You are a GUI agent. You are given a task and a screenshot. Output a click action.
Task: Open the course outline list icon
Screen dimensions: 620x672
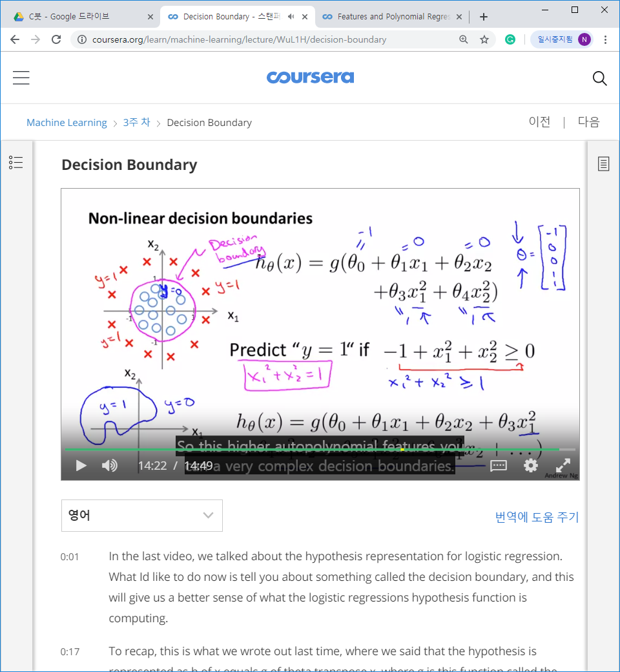[x=16, y=162]
